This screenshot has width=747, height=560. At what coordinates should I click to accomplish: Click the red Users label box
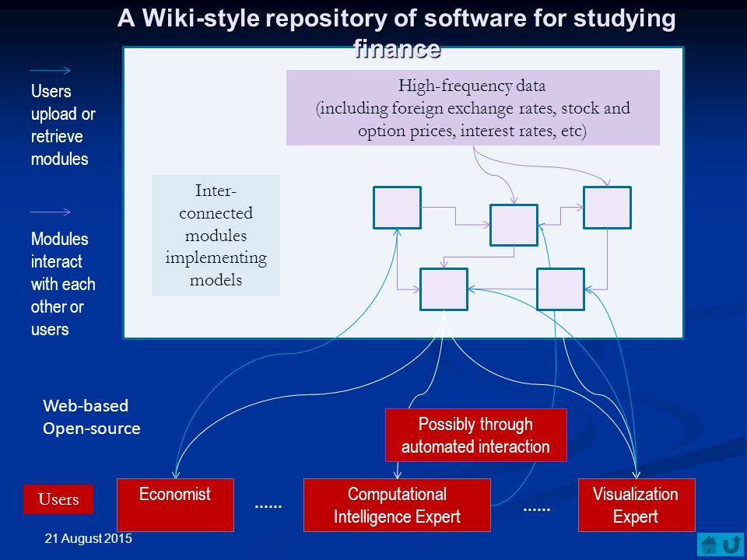58,499
